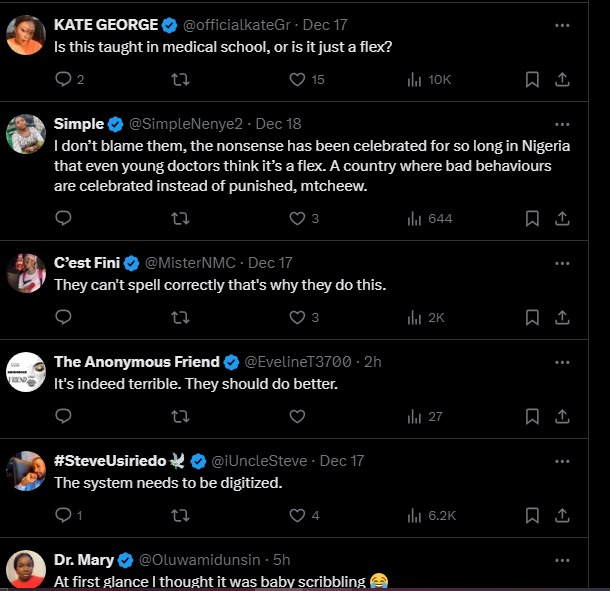Share the Simple tweet
This screenshot has width=610, height=591.
[x=562, y=218]
